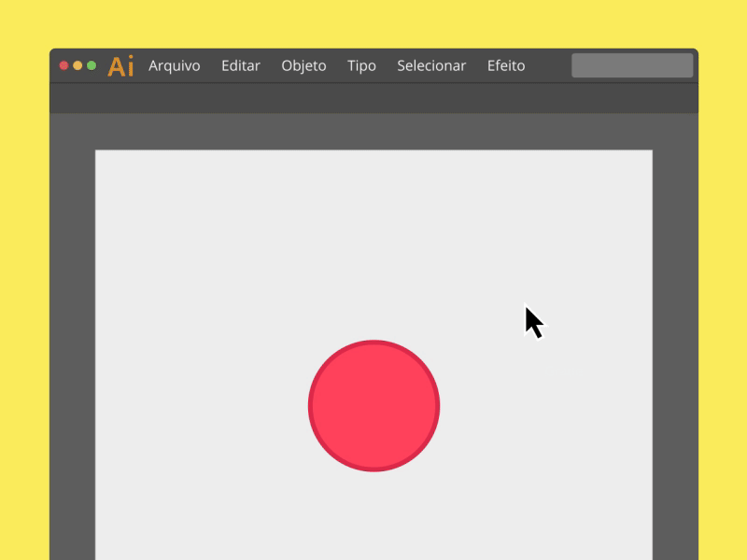Viewport: 747px width, 560px height.
Task: Click the dark toolbar strip below the menus
Action: [x=373, y=93]
